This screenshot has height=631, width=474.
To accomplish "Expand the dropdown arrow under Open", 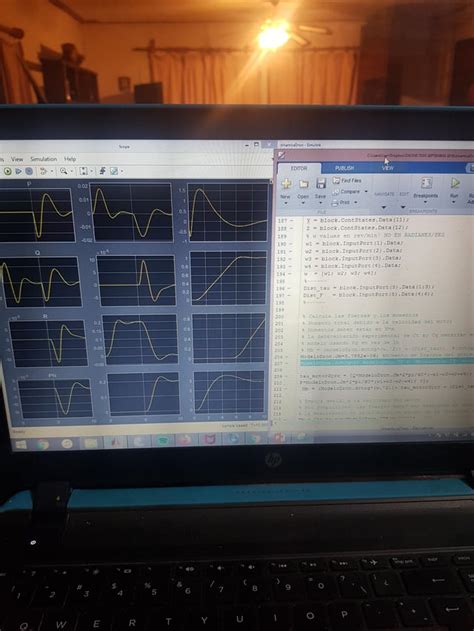I will click(x=303, y=203).
